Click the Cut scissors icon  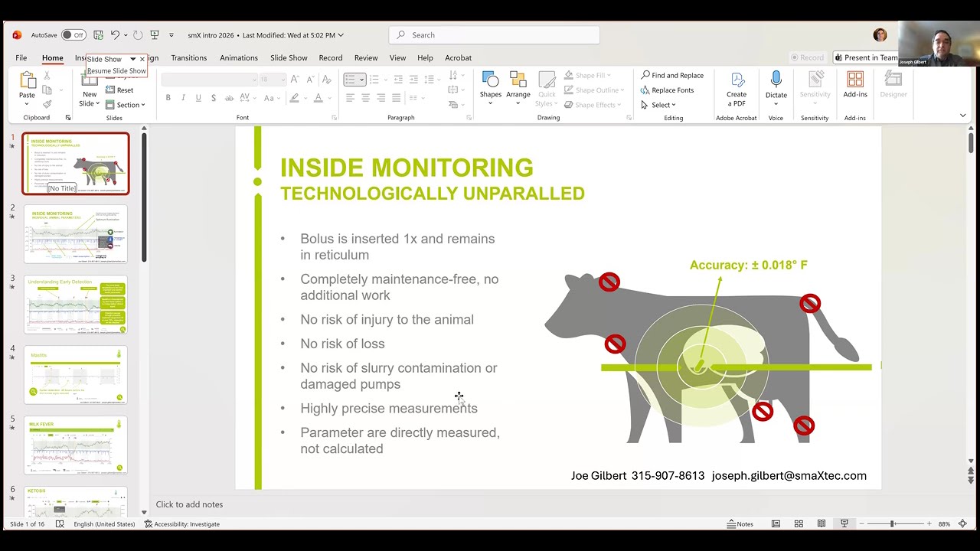[47, 76]
